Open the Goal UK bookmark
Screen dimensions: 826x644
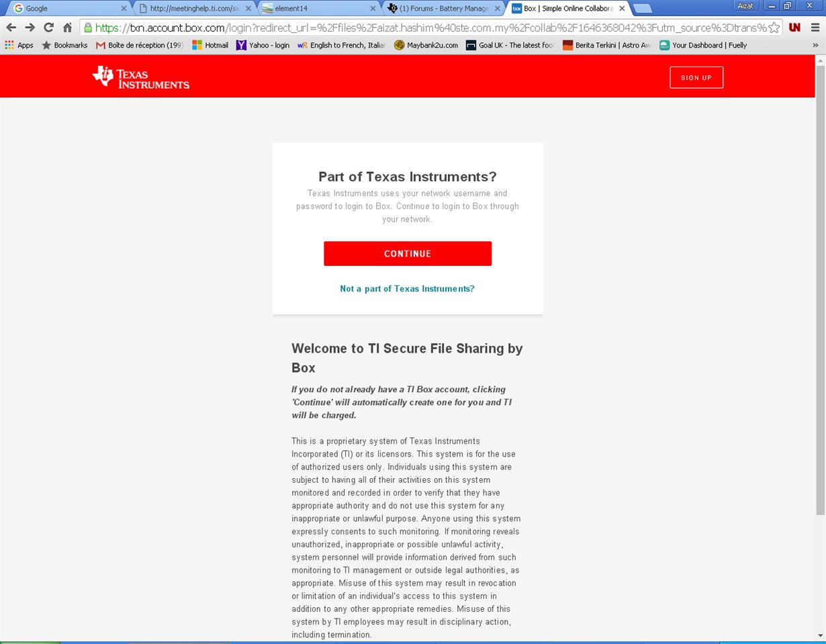tap(511, 45)
